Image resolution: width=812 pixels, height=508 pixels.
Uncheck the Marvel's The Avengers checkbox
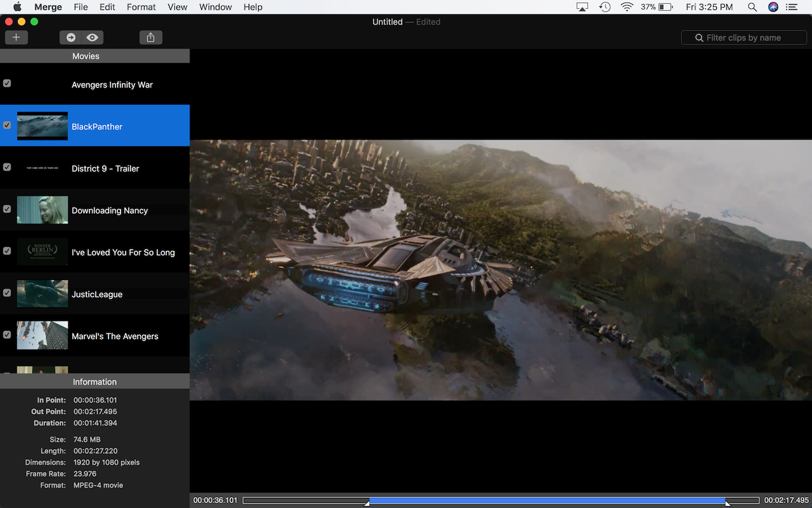tap(7, 335)
